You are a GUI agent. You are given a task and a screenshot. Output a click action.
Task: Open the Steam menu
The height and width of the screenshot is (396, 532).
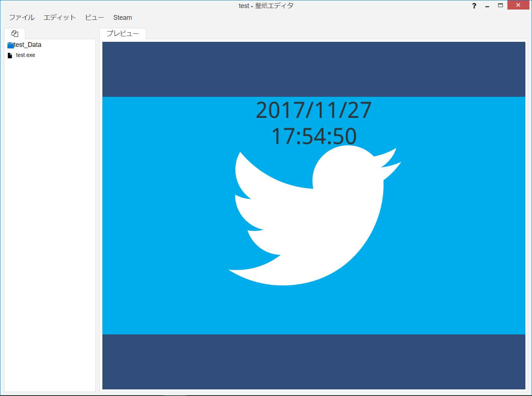pos(123,18)
